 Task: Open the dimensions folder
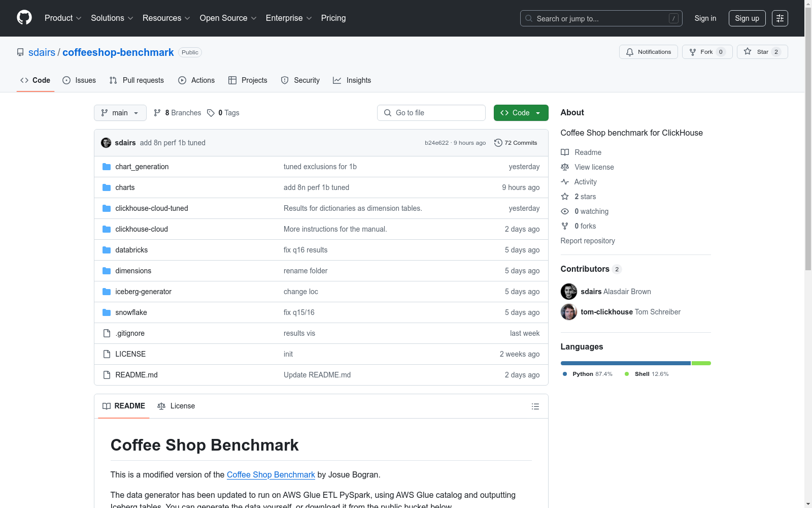(133, 271)
